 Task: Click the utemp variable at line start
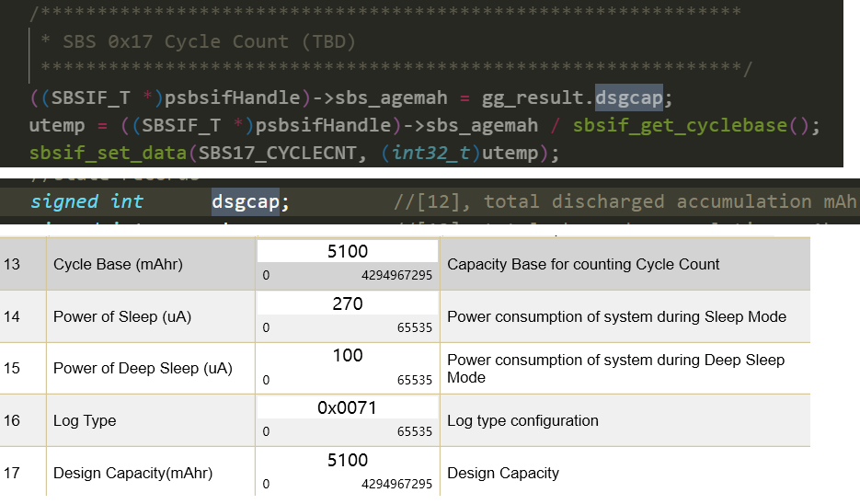(x=57, y=126)
